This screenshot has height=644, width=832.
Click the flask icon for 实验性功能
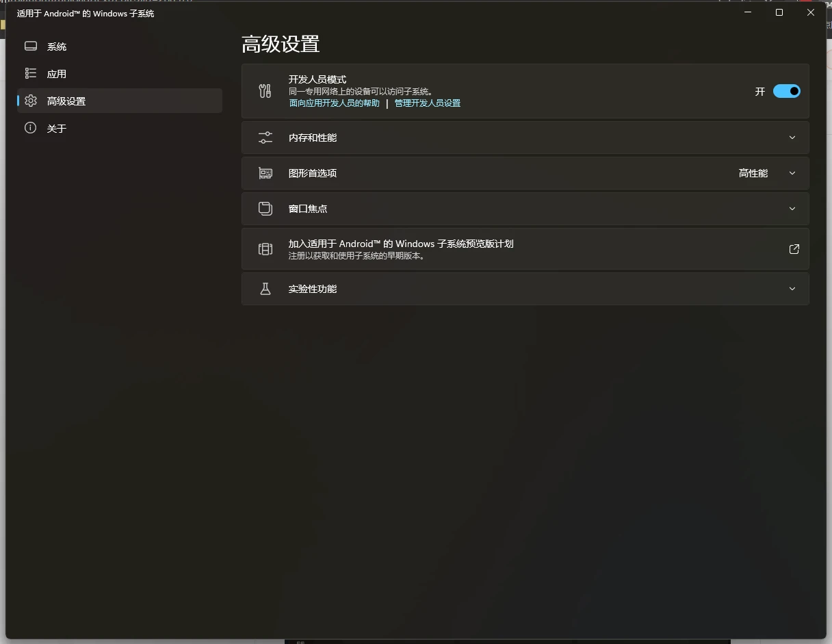click(265, 289)
